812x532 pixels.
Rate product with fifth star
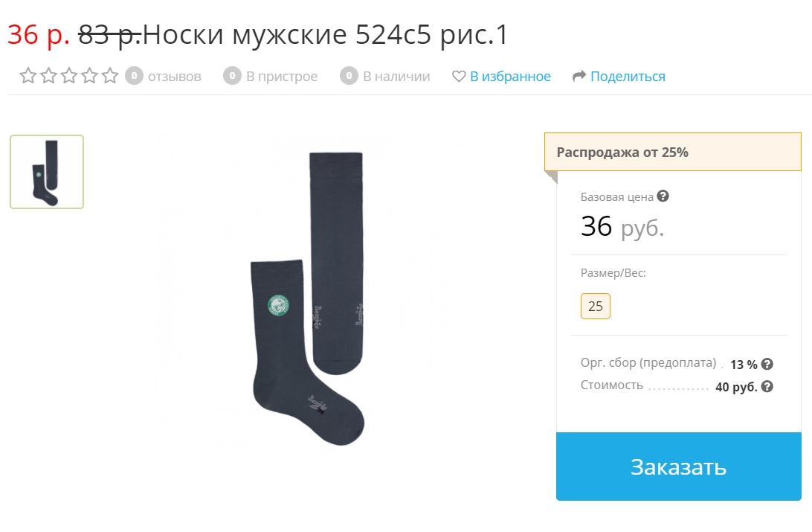pyautogui.click(x=110, y=76)
